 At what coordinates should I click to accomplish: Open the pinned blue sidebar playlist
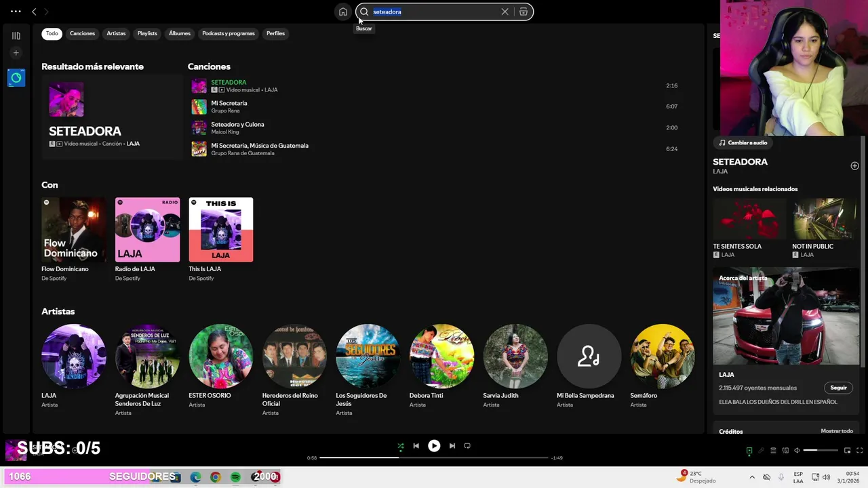click(x=16, y=78)
